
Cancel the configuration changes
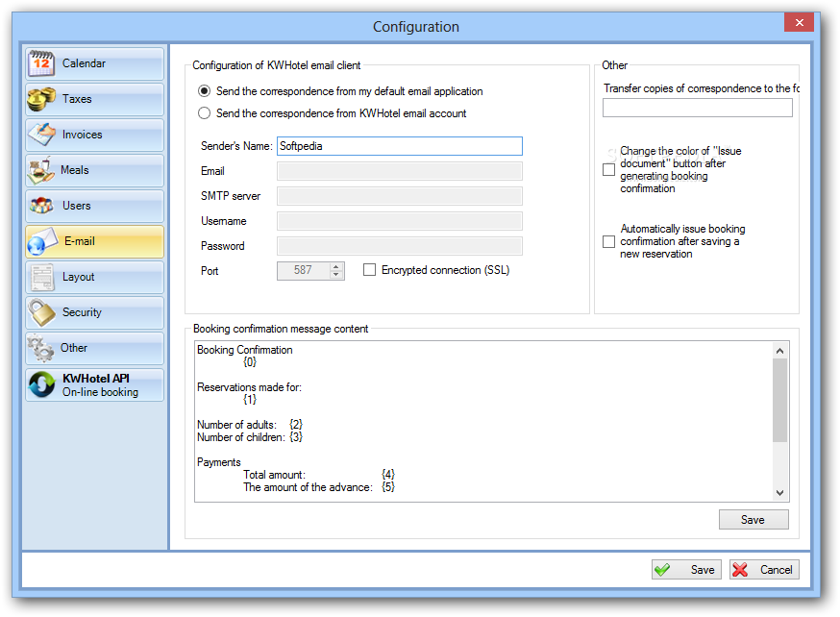click(x=764, y=569)
